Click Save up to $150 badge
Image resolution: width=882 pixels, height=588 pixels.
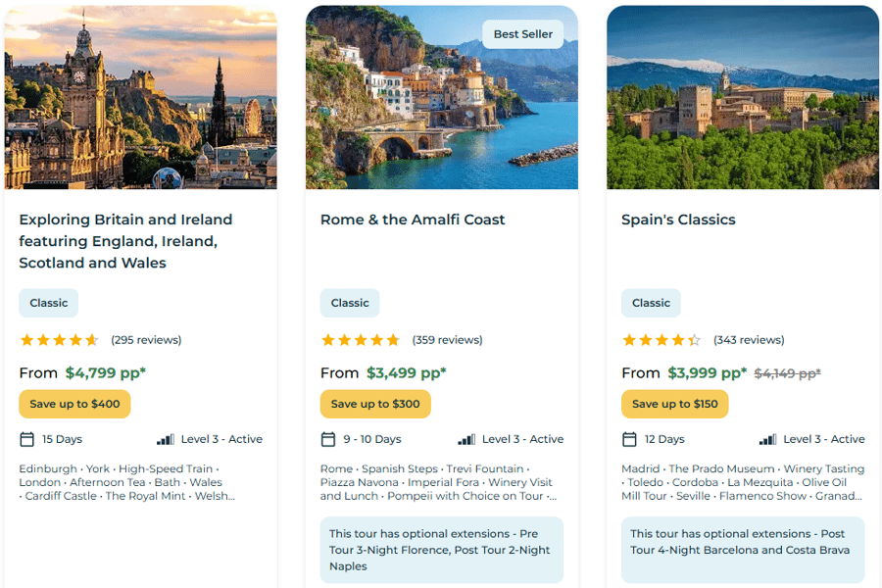[x=675, y=404]
